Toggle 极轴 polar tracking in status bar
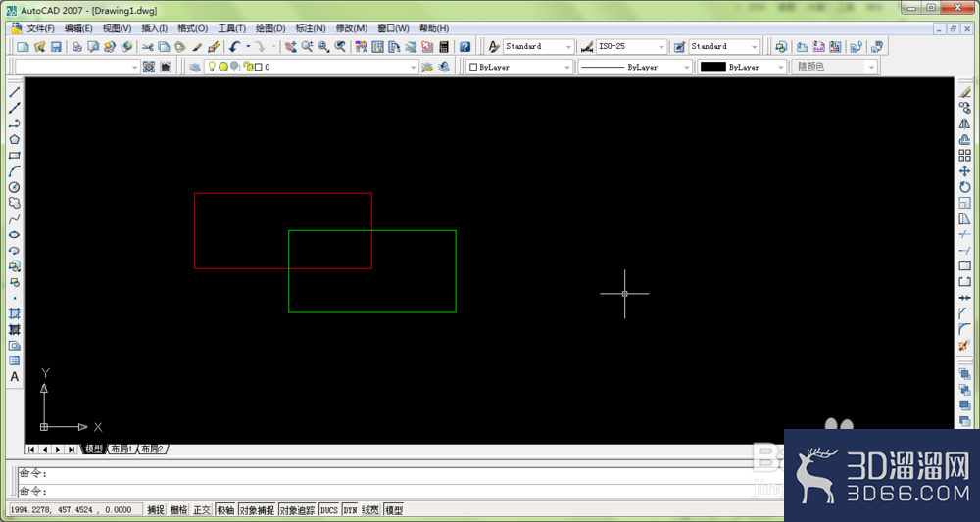The image size is (980, 522). click(x=225, y=510)
